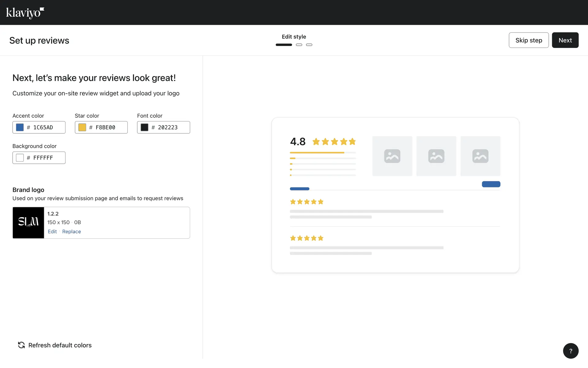
Task: Click the Replace link for brand logo
Action: pyautogui.click(x=71, y=232)
